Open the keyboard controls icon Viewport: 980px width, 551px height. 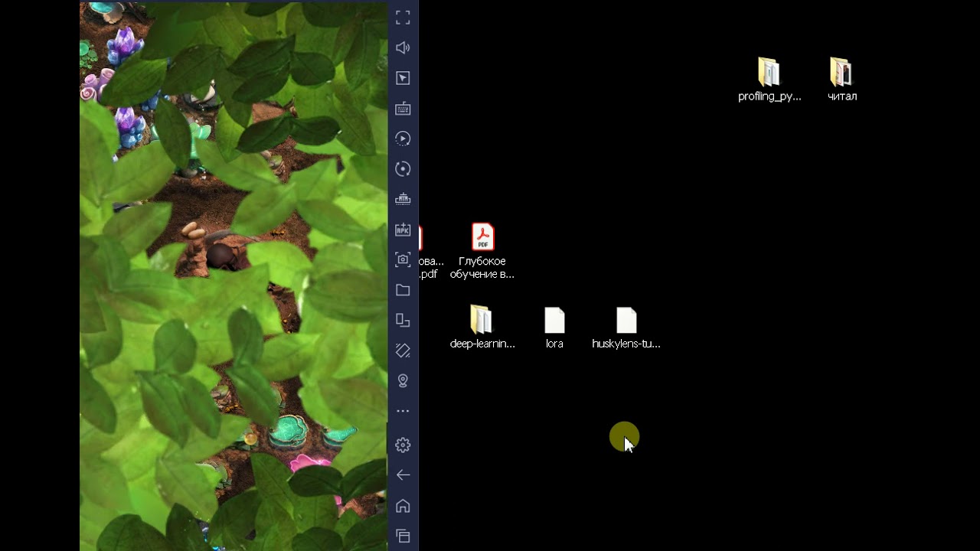[x=403, y=108]
